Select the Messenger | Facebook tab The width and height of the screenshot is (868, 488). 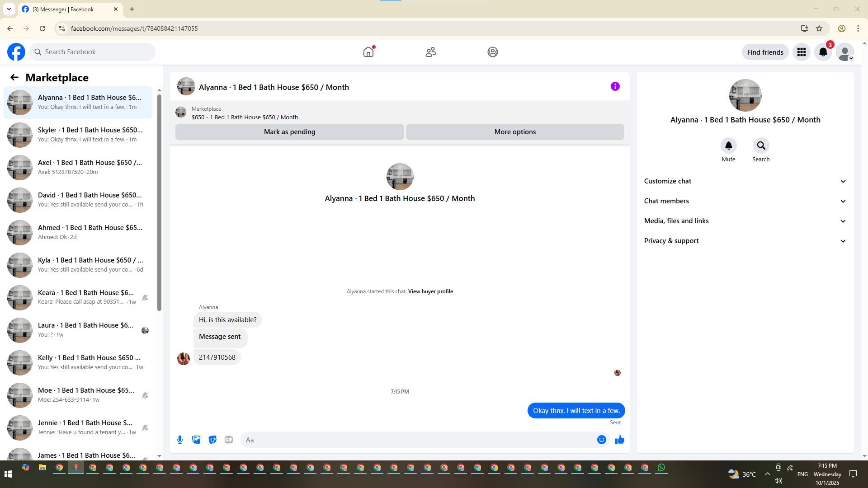(x=70, y=9)
